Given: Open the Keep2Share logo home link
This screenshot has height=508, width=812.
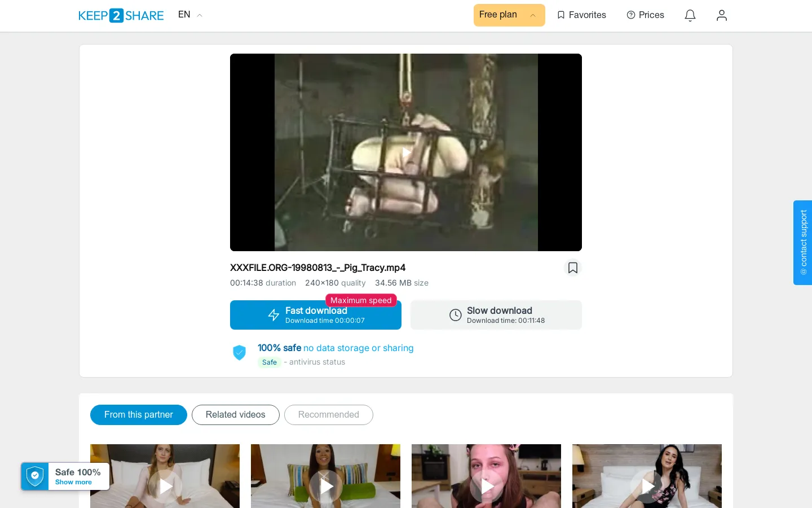Looking at the screenshot, I should [x=121, y=15].
